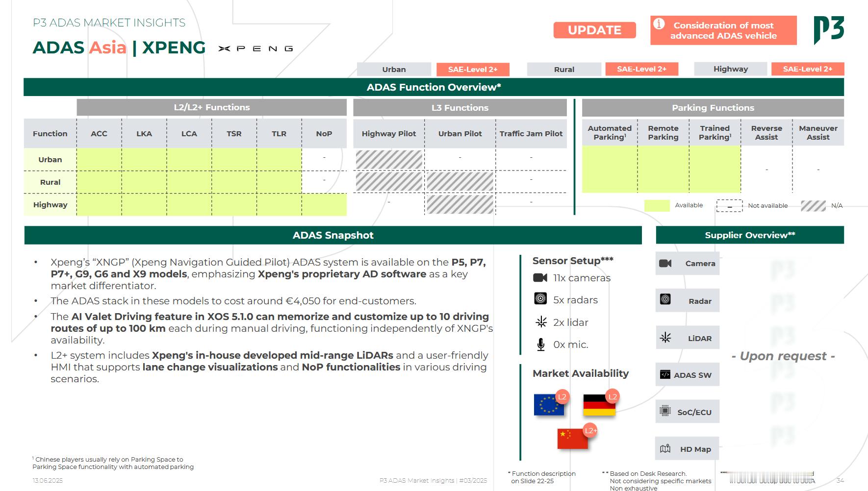868x491 pixels.
Task: Click the China flag under Market Availability
Action: point(572,439)
